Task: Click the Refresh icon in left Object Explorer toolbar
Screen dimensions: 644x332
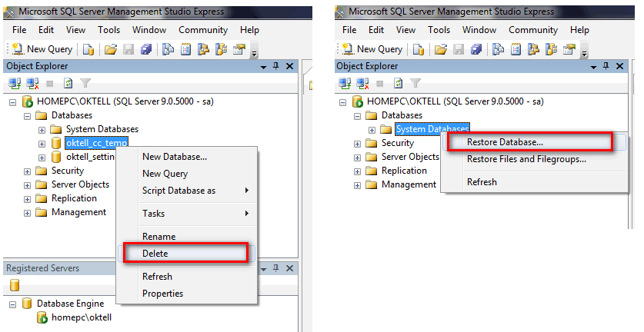Action: 67,83
